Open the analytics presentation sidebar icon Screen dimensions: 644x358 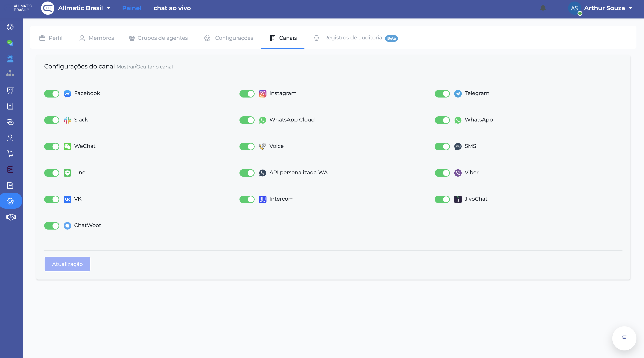pos(10,90)
